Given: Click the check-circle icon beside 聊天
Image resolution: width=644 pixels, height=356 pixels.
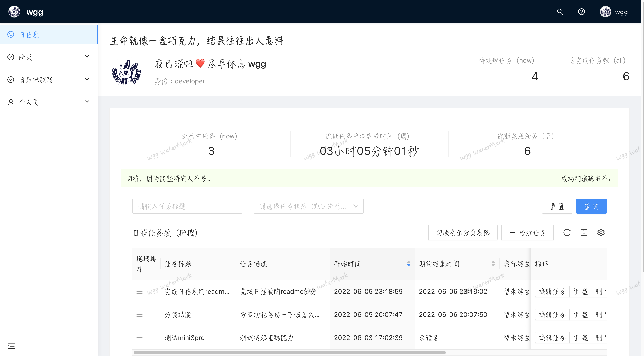Looking at the screenshot, I should point(11,57).
